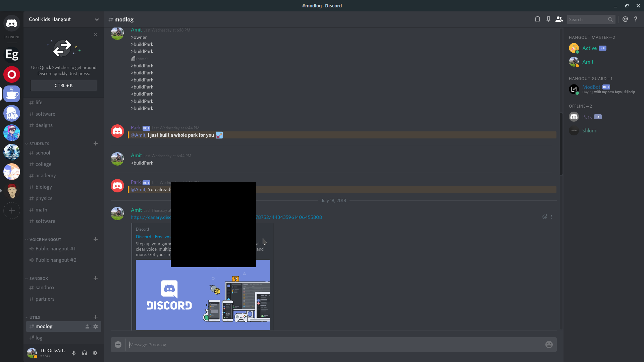
Task: Toggle the member list icon
Action: [x=559, y=19]
